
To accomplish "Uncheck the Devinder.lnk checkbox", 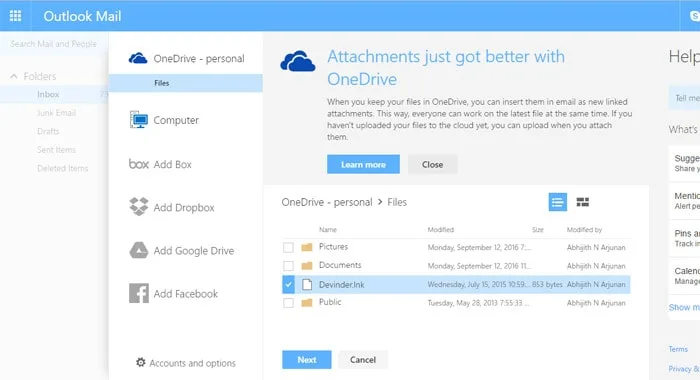I will coord(288,284).
